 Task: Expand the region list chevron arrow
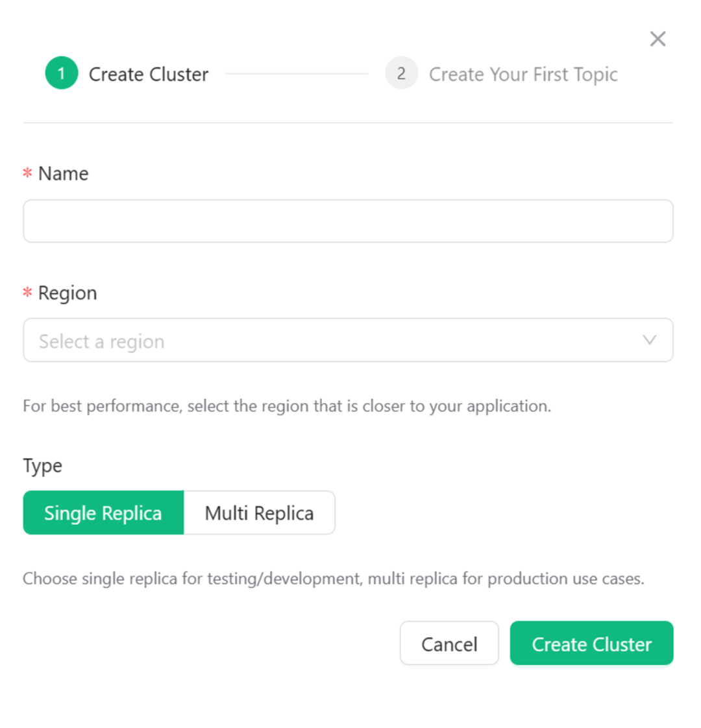(x=649, y=340)
